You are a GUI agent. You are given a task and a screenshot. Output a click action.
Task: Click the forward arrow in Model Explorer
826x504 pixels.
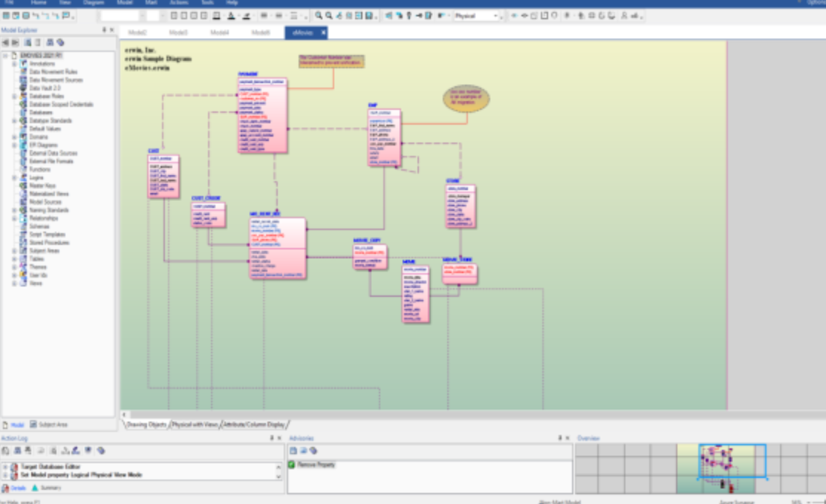(16, 42)
